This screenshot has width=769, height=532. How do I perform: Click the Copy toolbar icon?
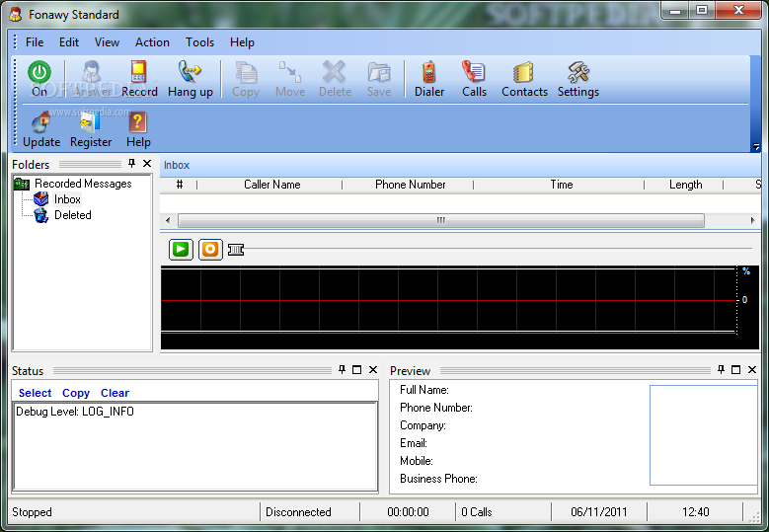[246, 78]
